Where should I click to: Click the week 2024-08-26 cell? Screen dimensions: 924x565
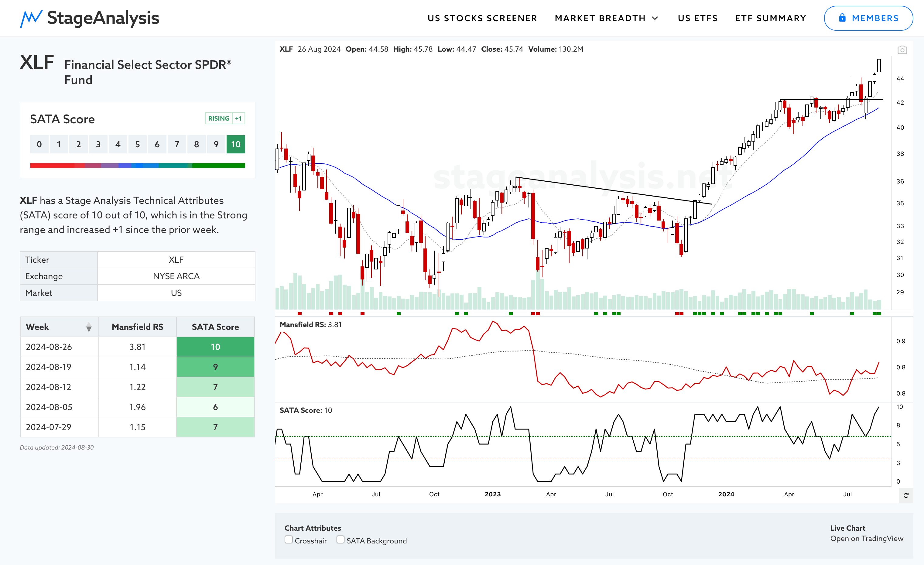tap(60, 347)
